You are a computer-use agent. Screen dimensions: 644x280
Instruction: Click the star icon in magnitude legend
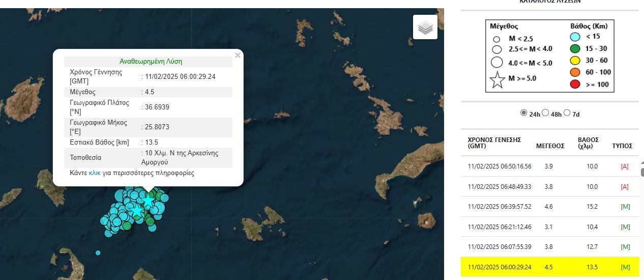(x=497, y=79)
